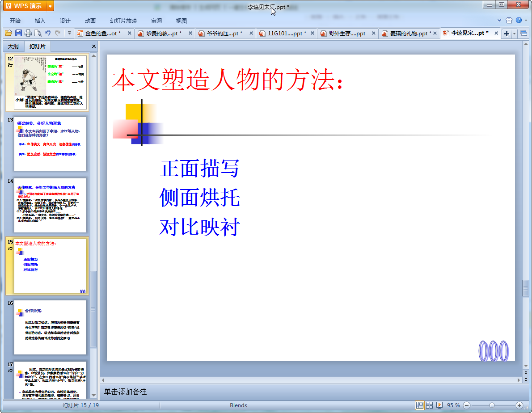Start slideshow from status bar icon

click(439, 405)
